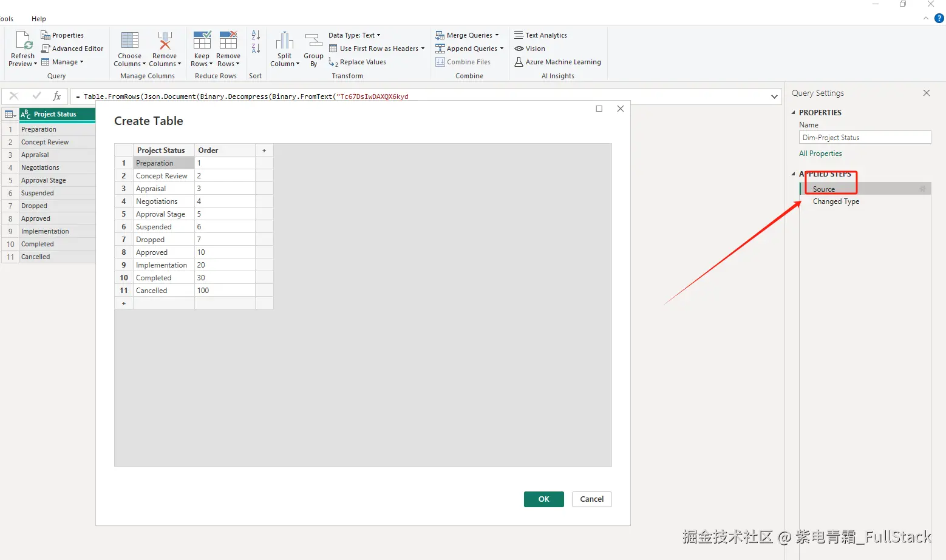Open the Manage query dropdown
This screenshot has width=946, height=560.
[x=62, y=62]
